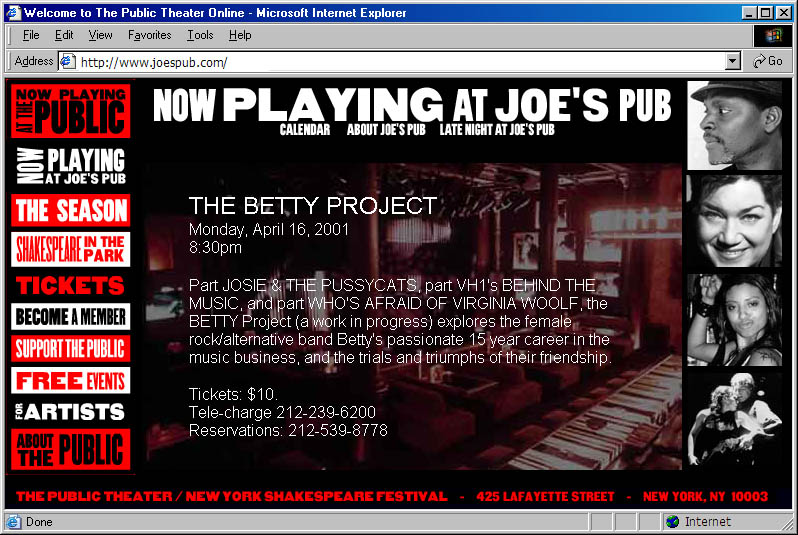The height and width of the screenshot is (535, 798).
Task: Click the Become a Member button
Action: tap(70, 317)
